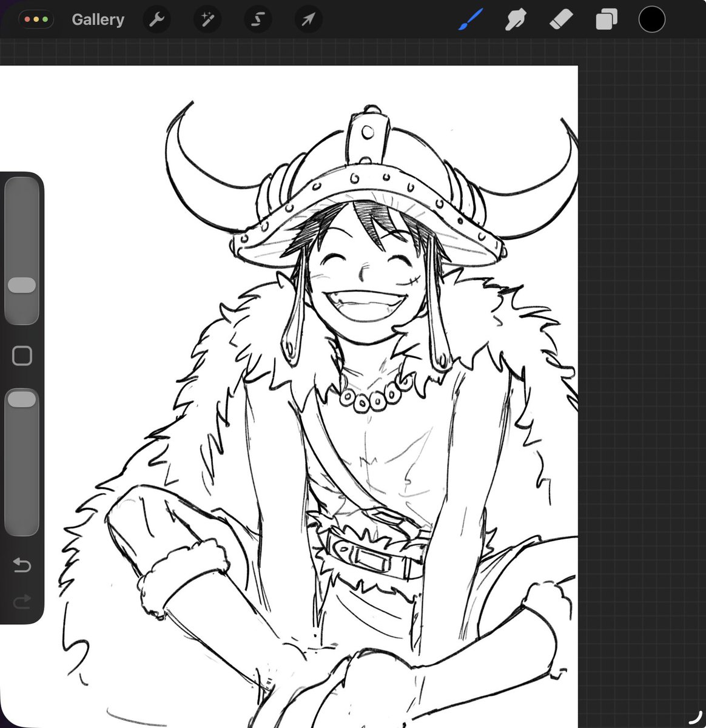Tap the square Modify button in sidebar
This screenshot has height=728, width=706.
tap(22, 356)
